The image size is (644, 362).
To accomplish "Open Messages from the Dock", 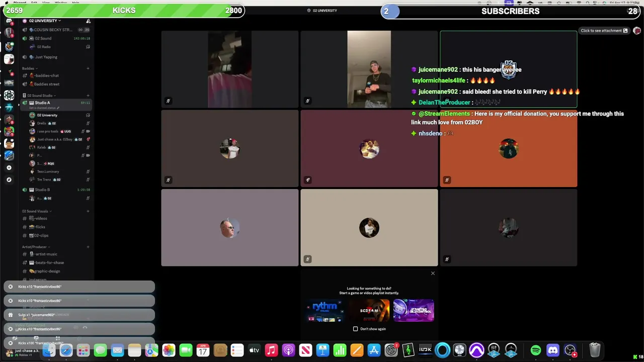I will (x=100, y=350).
